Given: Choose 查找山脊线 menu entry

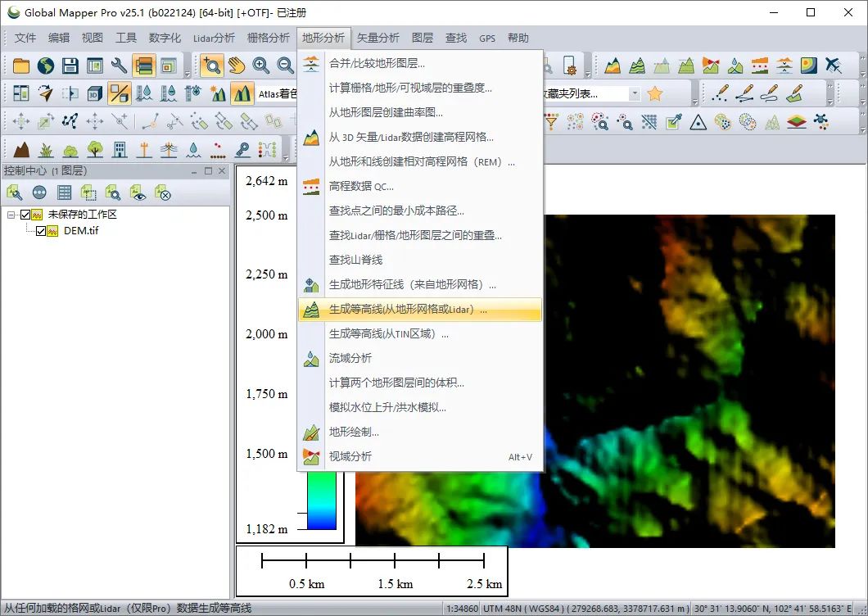Looking at the screenshot, I should pos(419,260).
